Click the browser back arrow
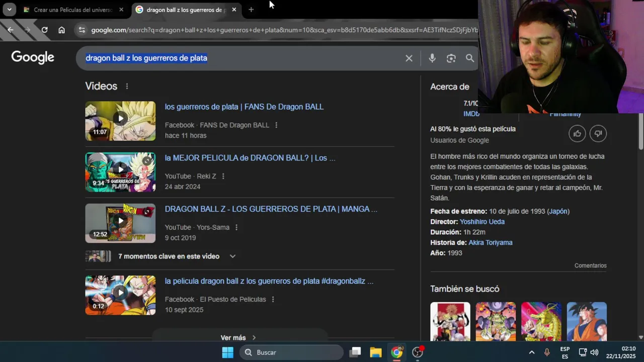This screenshot has width=644, height=362. (11, 30)
